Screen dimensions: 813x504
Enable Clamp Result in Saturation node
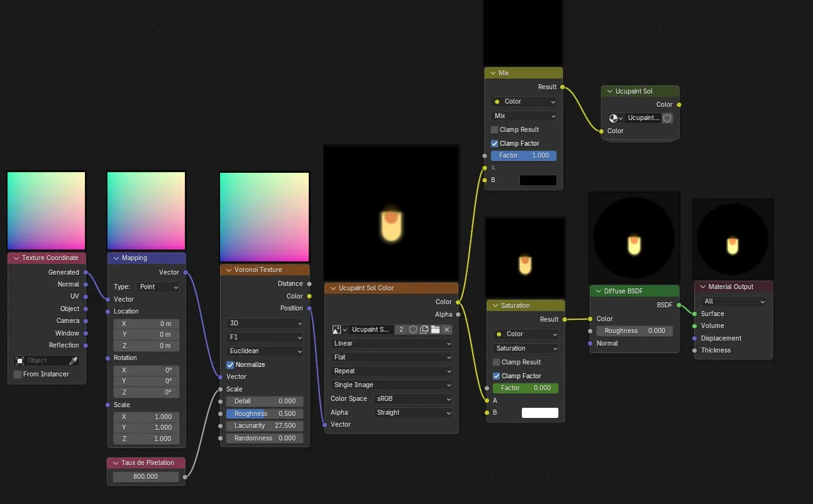496,362
